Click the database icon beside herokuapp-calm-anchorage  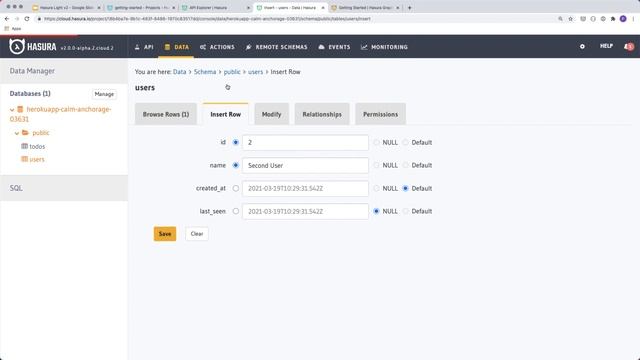[x=20, y=109]
